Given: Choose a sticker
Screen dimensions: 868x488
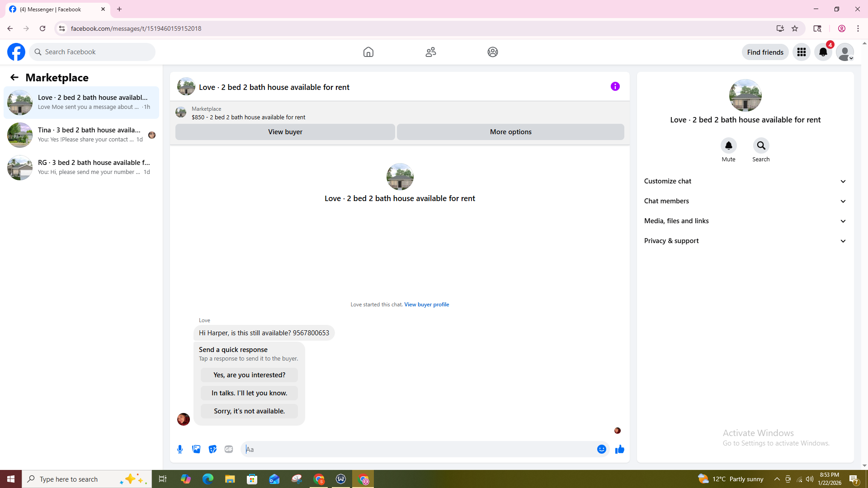Looking at the screenshot, I should [212, 449].
